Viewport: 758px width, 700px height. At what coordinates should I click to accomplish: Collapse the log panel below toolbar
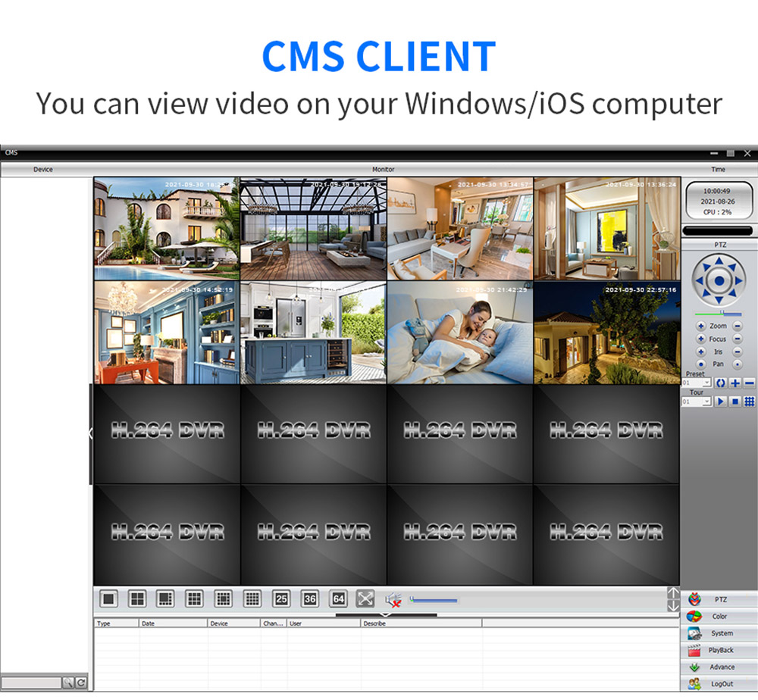(386, 614)
